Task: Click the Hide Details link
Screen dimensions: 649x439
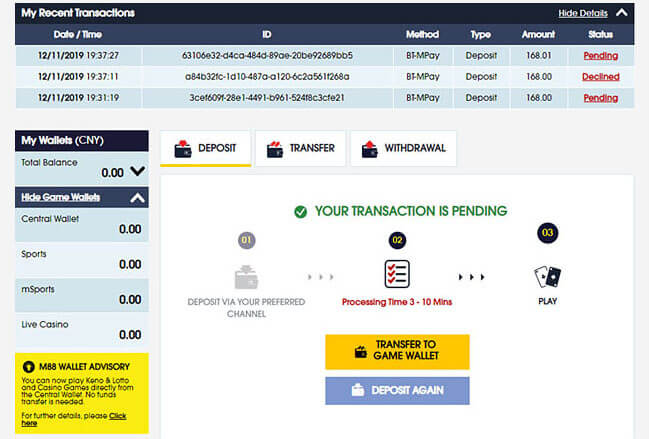Action: point(582,13)
